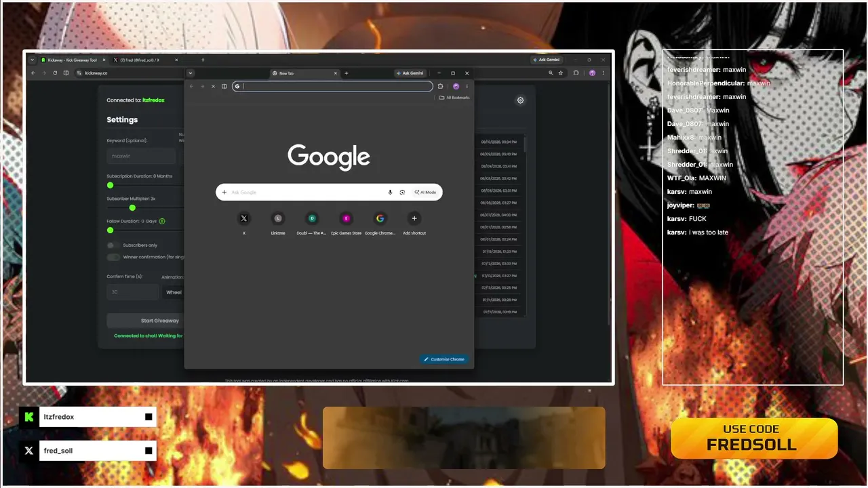Click the site info icon beside kickaway.co
The height and width of the screenshot is (488, 868).
point(79,73)
